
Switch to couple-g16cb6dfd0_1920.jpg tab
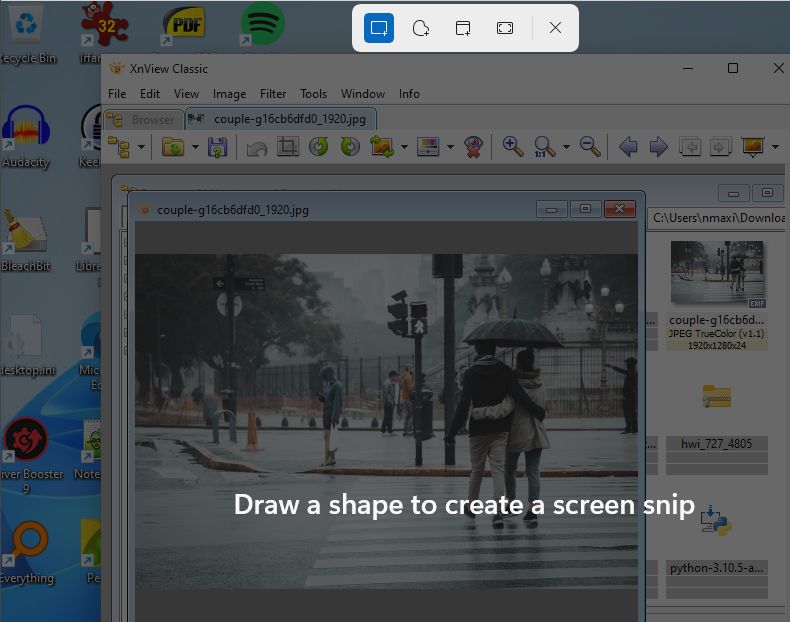(x=281, y=119)
